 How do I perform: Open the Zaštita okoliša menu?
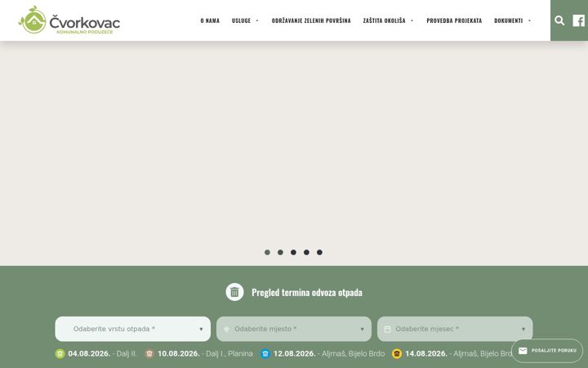(384, 20)
